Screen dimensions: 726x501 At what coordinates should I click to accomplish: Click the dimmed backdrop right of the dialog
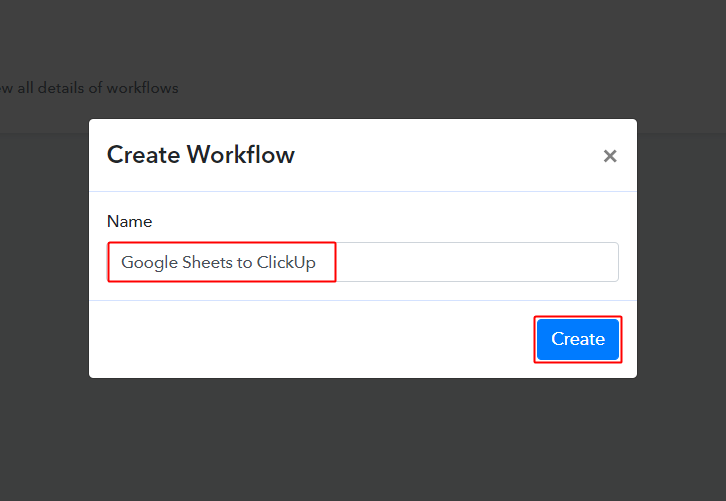pos(680,250)
